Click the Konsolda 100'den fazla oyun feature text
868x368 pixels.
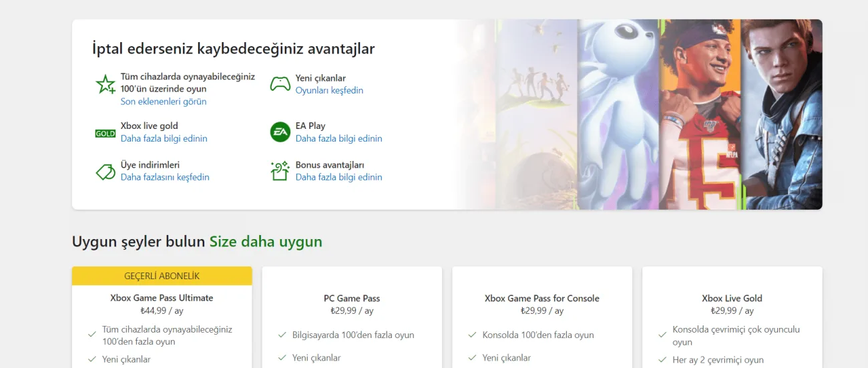[538, 335]
